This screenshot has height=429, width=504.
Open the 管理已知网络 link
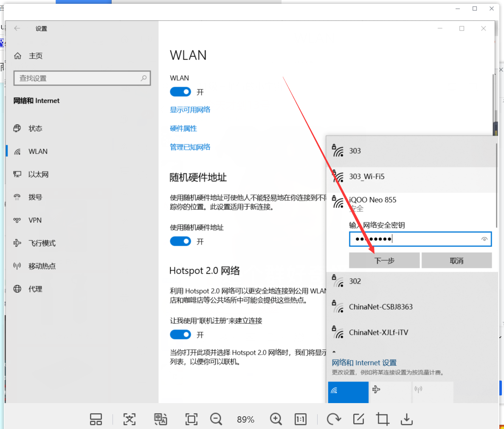[x=190, y=147]
